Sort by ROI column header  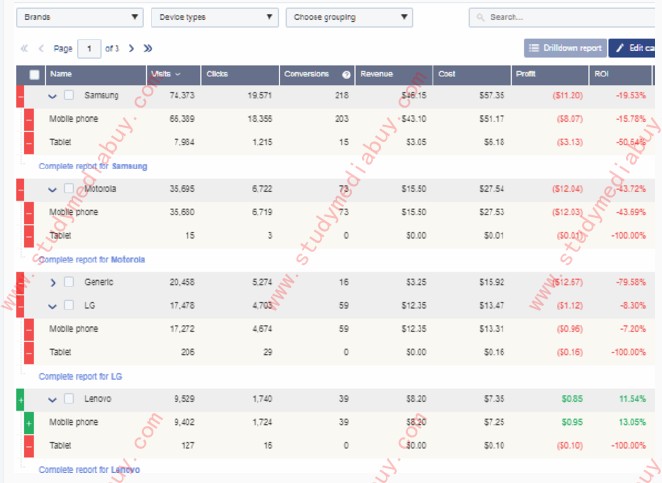click(620, 75)
